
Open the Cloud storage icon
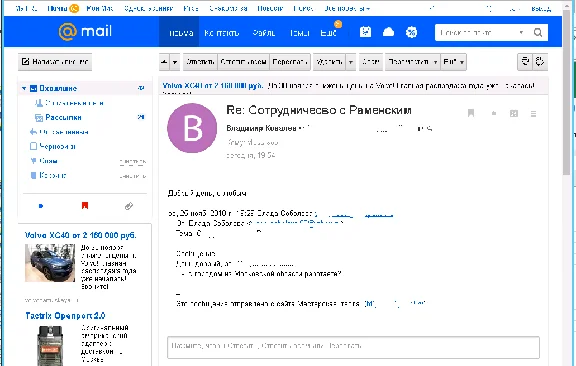tap(388, 32)
